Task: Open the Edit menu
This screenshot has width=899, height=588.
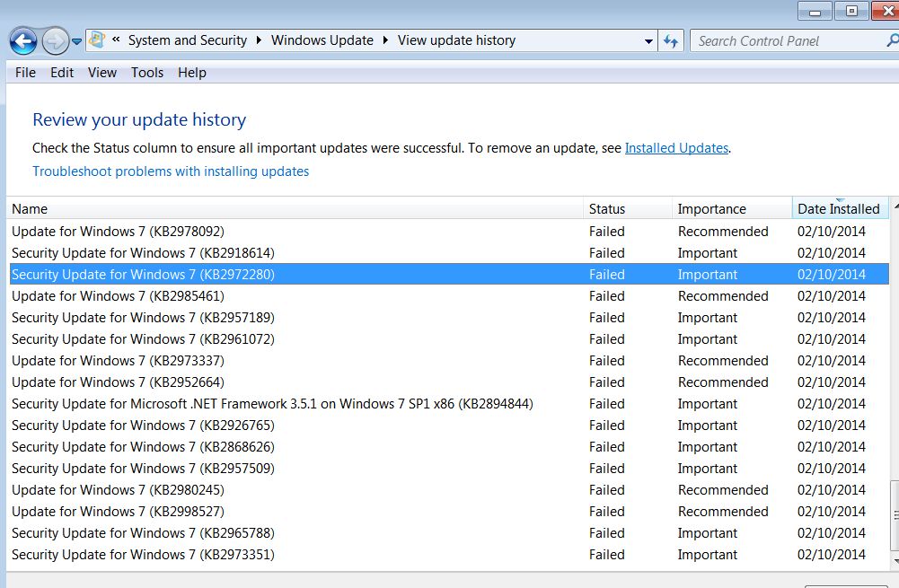Action: click(62, 73)
